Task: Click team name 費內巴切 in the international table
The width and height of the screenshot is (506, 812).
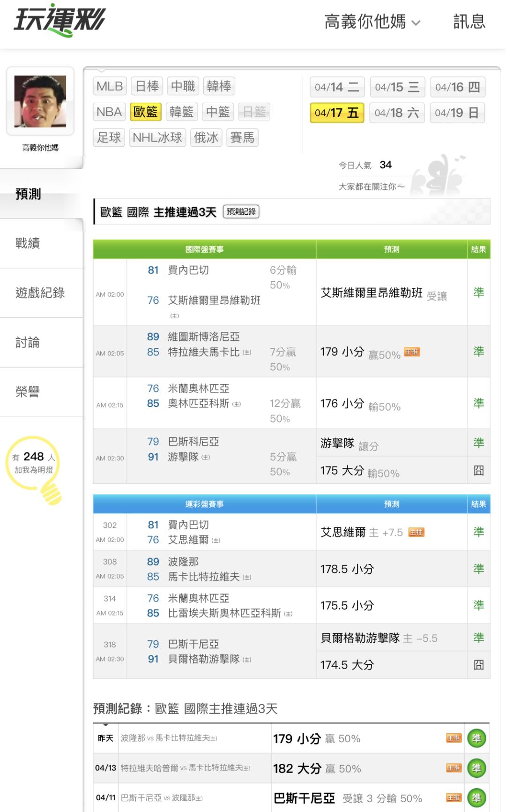Action: pyautogui.click(x=188, y=270)
